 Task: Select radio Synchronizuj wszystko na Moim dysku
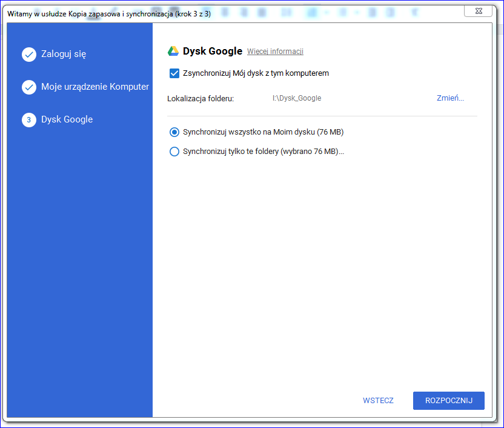tap(174, 132)
